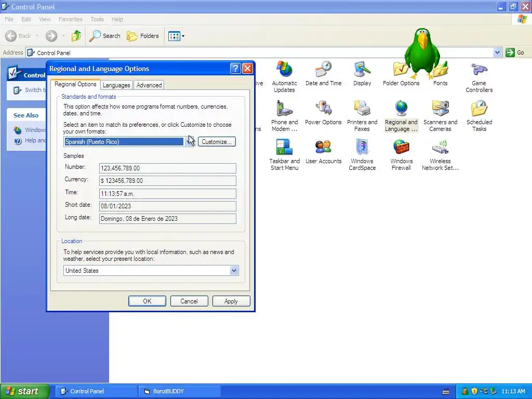Click the Short date sample field
This screenshot has height=399, width=532.
tap(168, 206)
